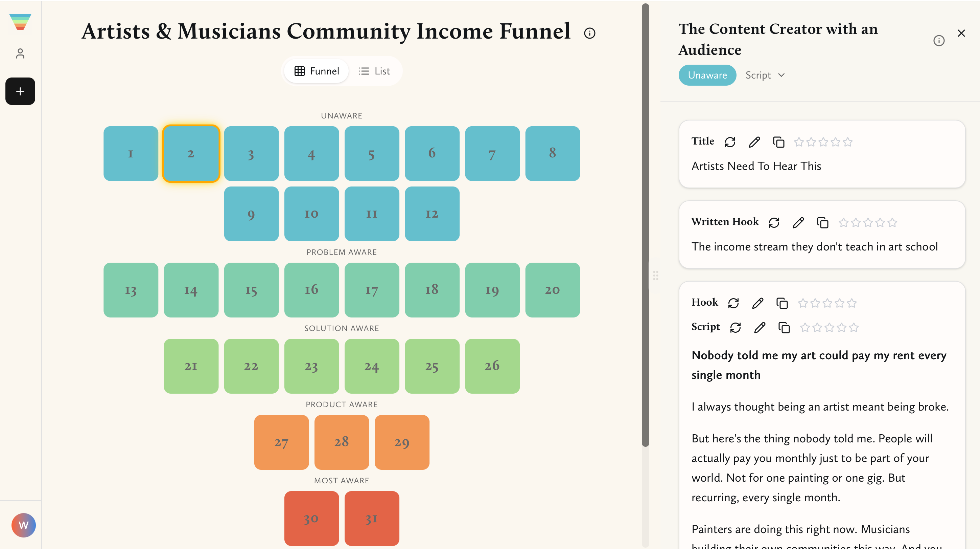Close the Content Creator side panel
The width and height of the screenshot is (980, 549).
[x=961, y=33]
